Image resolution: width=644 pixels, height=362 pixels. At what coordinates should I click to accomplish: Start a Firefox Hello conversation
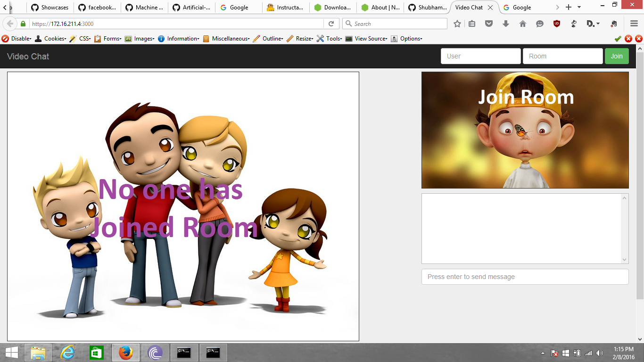coord(539,24)
